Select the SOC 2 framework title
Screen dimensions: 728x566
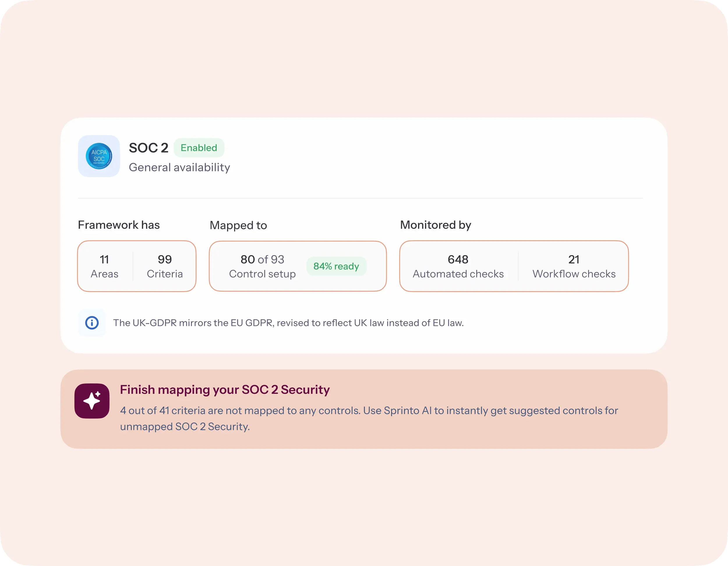pos(148,148)
